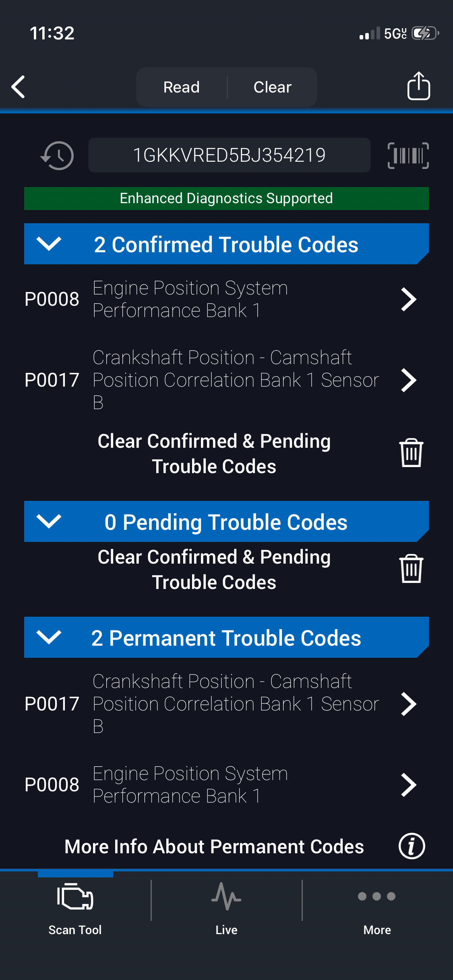Collapse the Pending Trouble Codes section
This screenshot has width=453, height=980.
(x=49, y=521)
